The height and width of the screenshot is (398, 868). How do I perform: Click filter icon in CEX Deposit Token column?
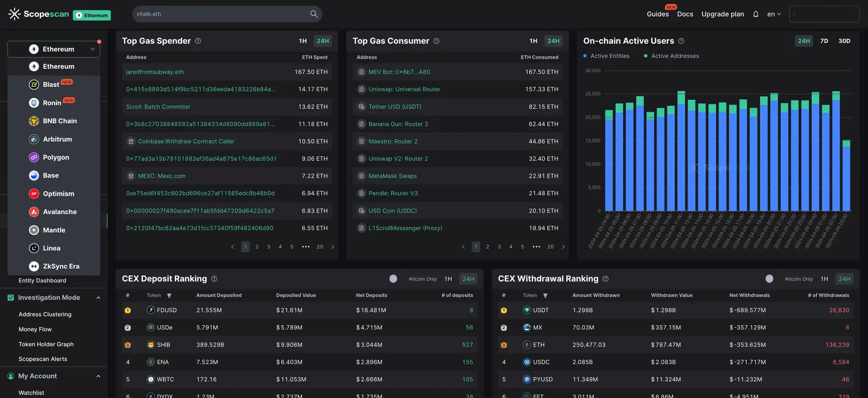click(x=169, y=295)
